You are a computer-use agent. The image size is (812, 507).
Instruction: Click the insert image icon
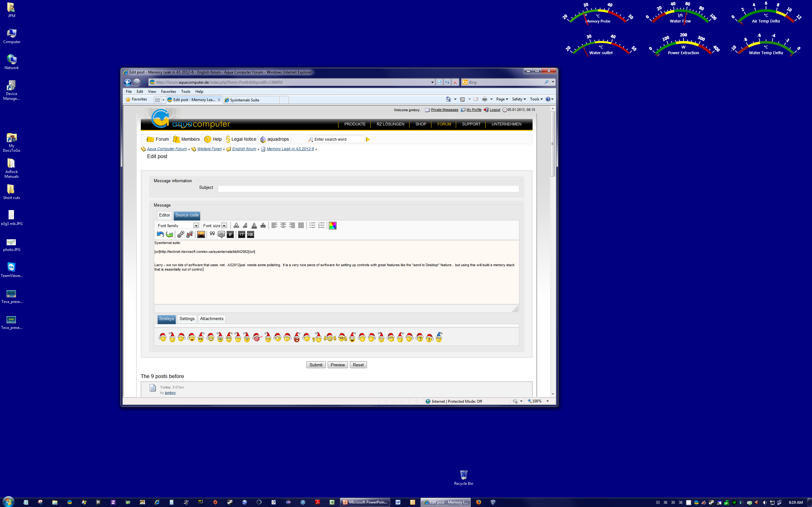[x=201, y=234]
